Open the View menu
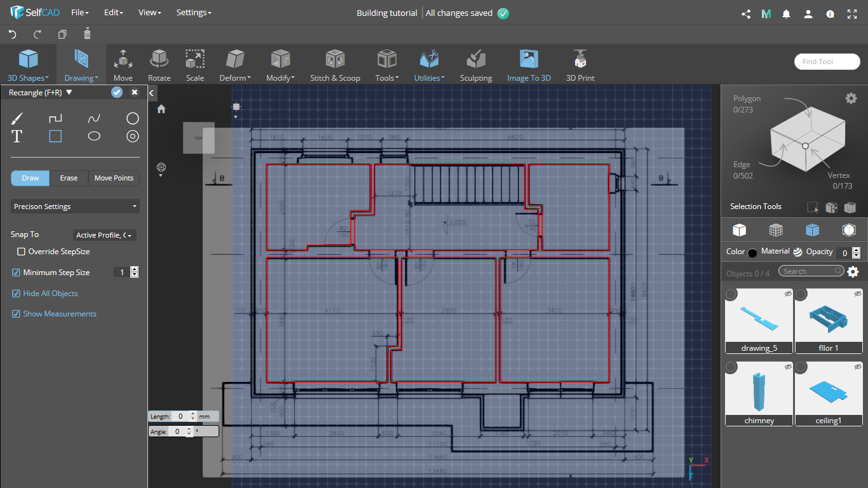 (150, 13)
